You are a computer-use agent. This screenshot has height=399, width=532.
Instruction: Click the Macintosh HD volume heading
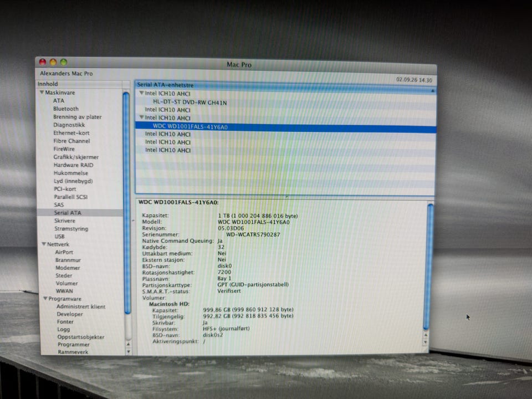pos(169,304)
